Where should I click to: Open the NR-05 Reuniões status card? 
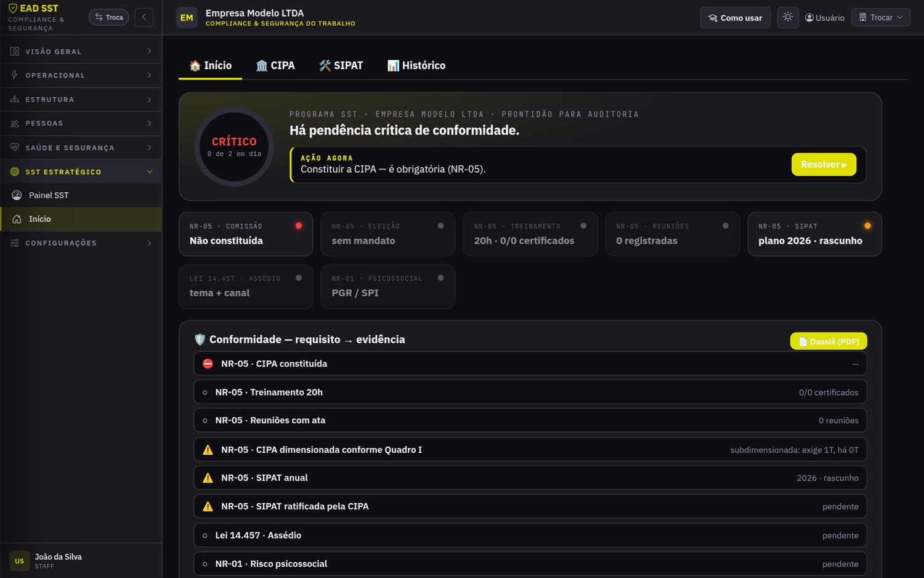pyautogui.click(x=673, y=234)
